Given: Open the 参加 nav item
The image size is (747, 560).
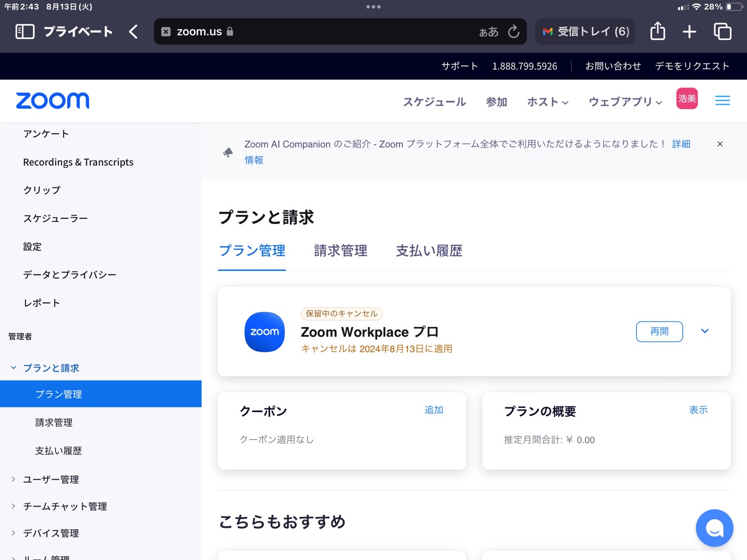Looking at the screenshot, I should pos(497,102).
